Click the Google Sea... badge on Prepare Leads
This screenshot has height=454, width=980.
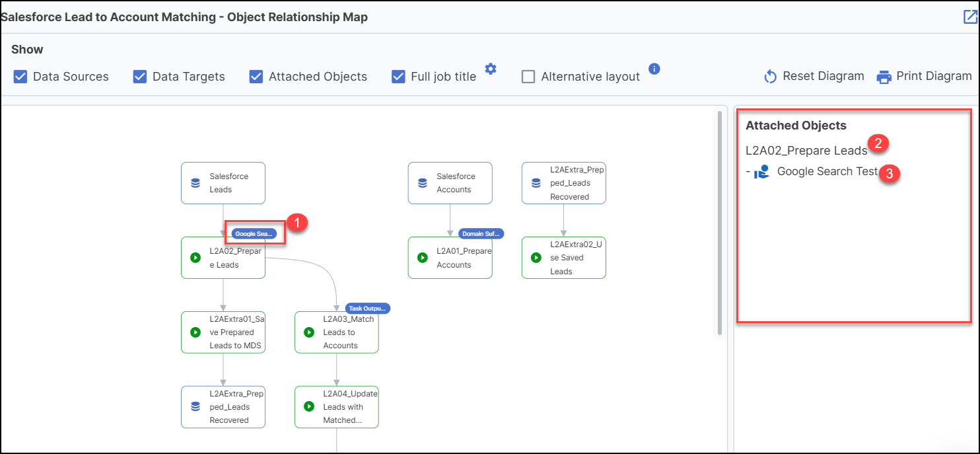click(x=254, y=233)
